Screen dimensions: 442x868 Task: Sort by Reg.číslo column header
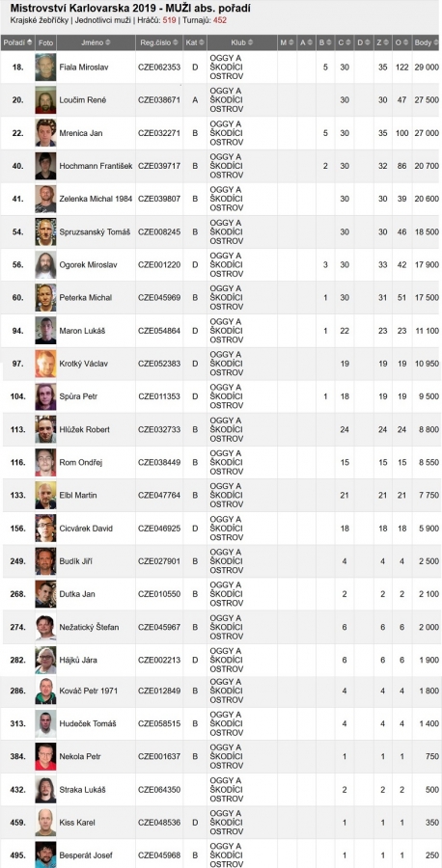point(159,42)
